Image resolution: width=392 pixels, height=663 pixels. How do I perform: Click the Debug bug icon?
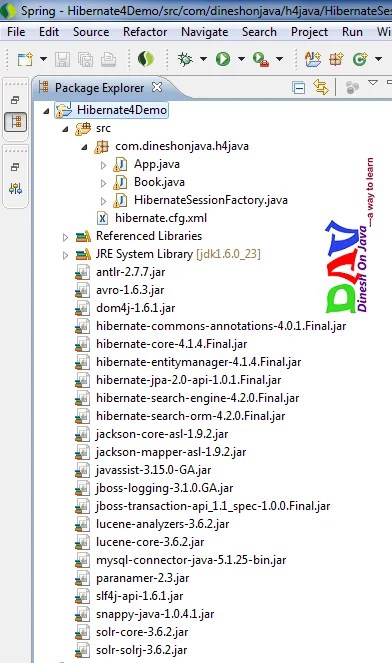[x=185, y=59]
